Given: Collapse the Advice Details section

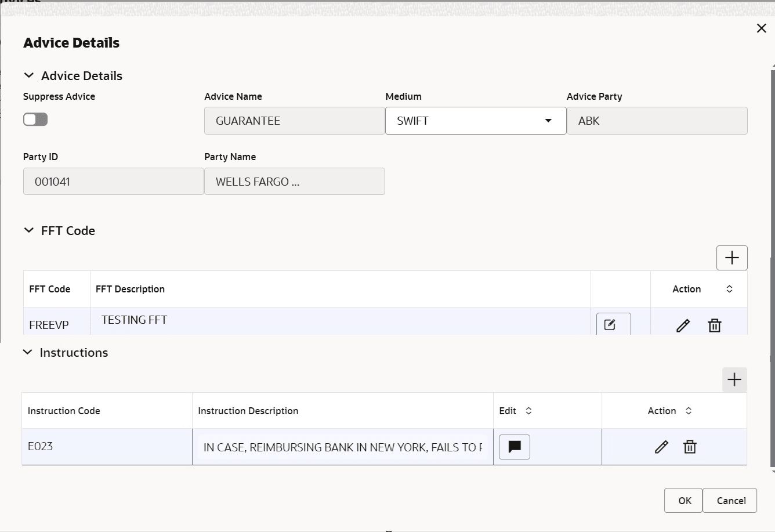Looking at the screenshot, I should click(28, 75).
